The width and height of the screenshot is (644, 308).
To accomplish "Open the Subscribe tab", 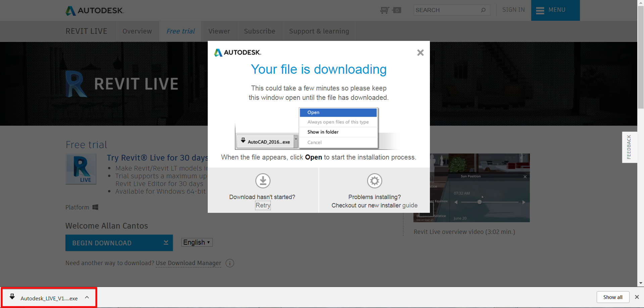I will (259, 31).
